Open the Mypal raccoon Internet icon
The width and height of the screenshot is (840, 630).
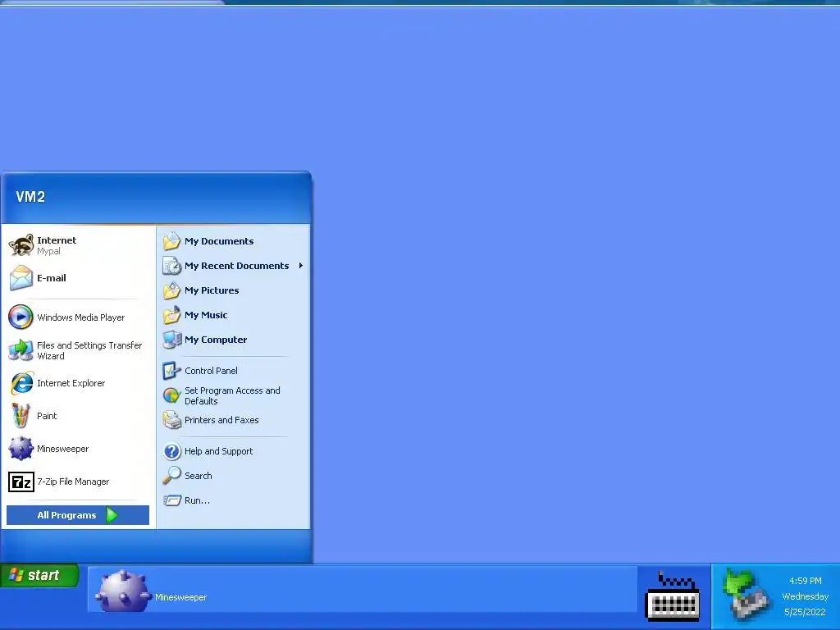(x=21, y=245)
